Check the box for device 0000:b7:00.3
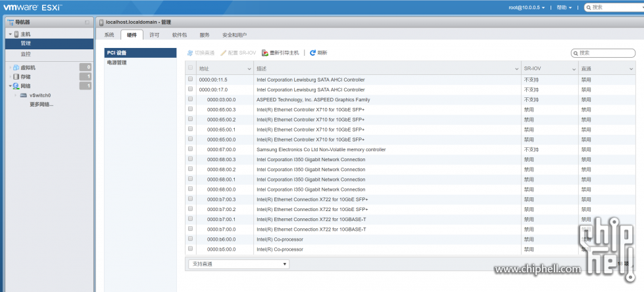 click(x=190, y=199)
